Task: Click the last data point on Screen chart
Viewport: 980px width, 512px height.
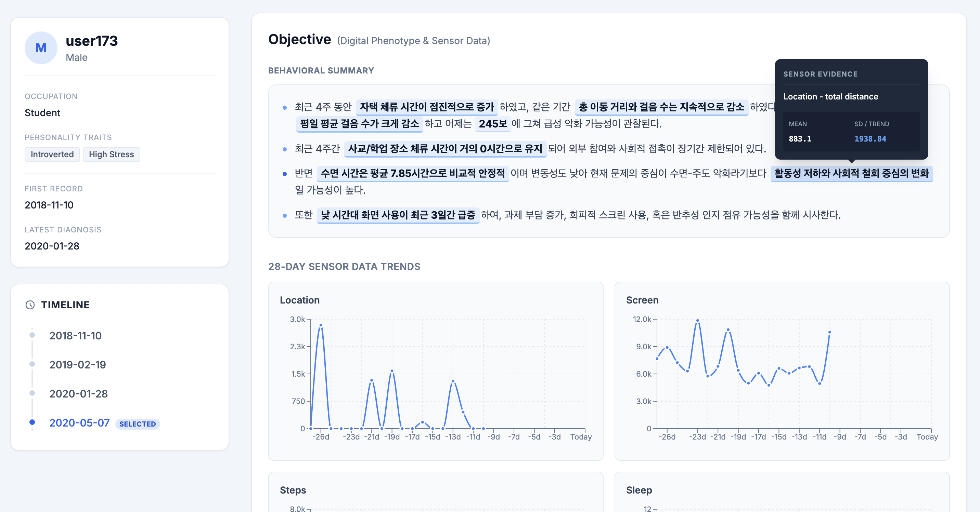Action: [x=829, y=332]
